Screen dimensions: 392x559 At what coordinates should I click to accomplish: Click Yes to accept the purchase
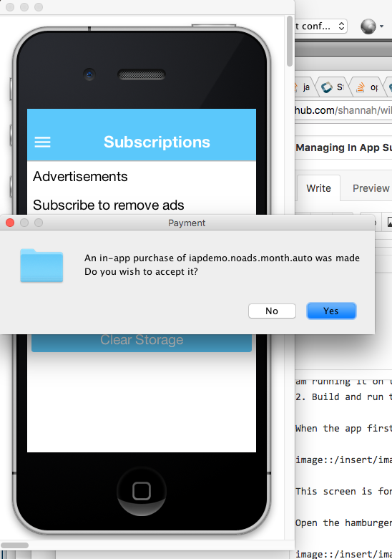(x=331, y=311)
